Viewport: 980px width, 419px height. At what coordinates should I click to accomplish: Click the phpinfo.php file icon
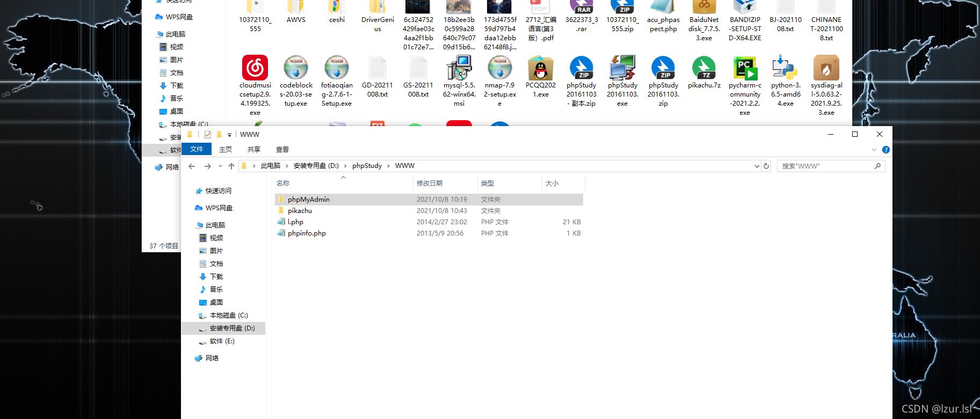point(281,233)
